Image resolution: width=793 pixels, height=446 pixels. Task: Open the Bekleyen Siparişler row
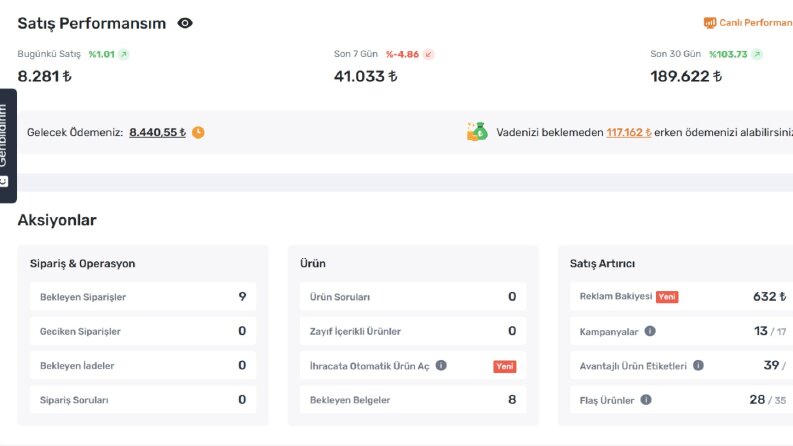pos(143,297)
